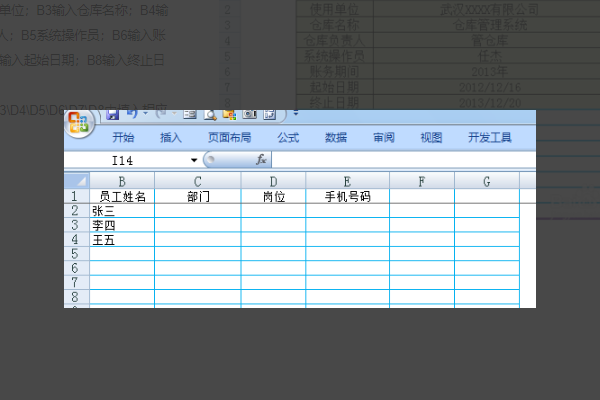Click the 管仓库 cell in background sheet
This screenshot has height=400, width=600.
pyautogui.click(x=489, y=41)
